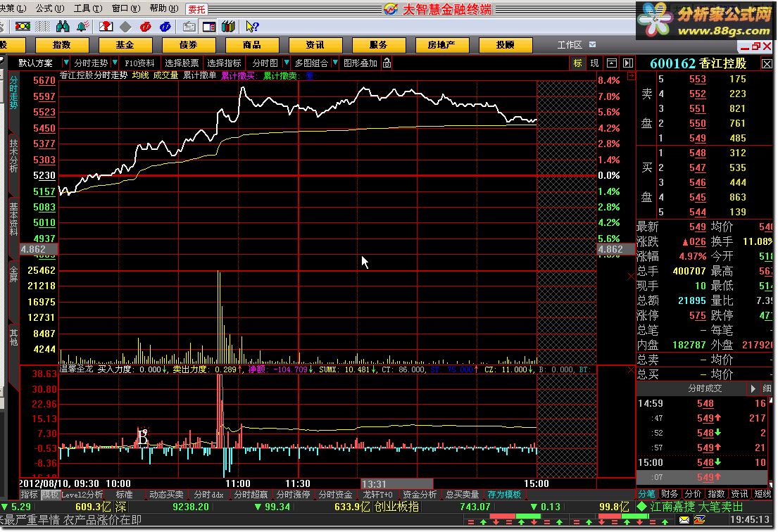Click the colorful icon beside status bar clock
The width and height of the screenshot is (778, 532).
coord(700,519)
